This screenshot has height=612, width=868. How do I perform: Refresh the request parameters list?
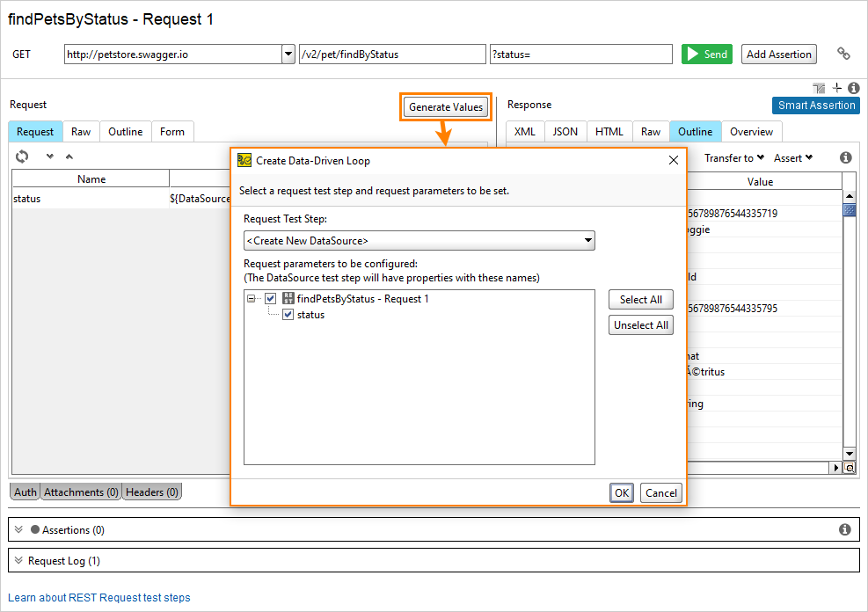[x=21, y=156]
